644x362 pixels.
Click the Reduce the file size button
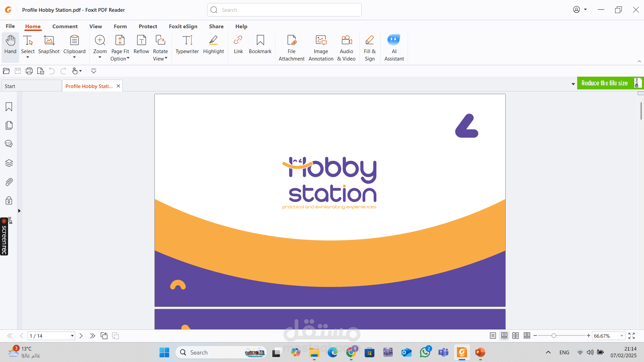click(x=610, y=83)
